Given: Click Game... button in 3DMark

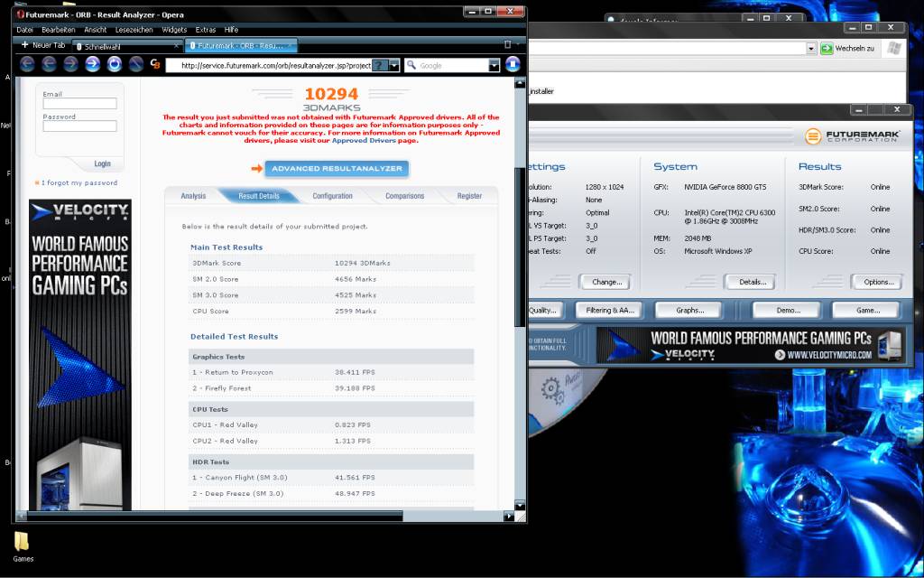Looking at the screenshot, I should pyautogui.click(x=865, y=311).
